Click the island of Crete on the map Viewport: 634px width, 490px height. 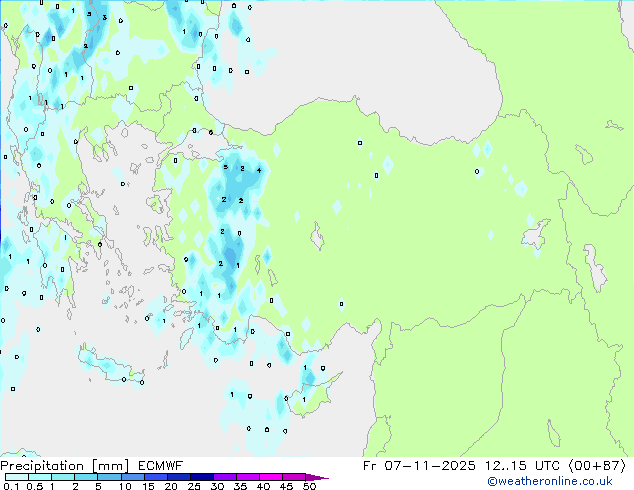click(x=109, y=366)
